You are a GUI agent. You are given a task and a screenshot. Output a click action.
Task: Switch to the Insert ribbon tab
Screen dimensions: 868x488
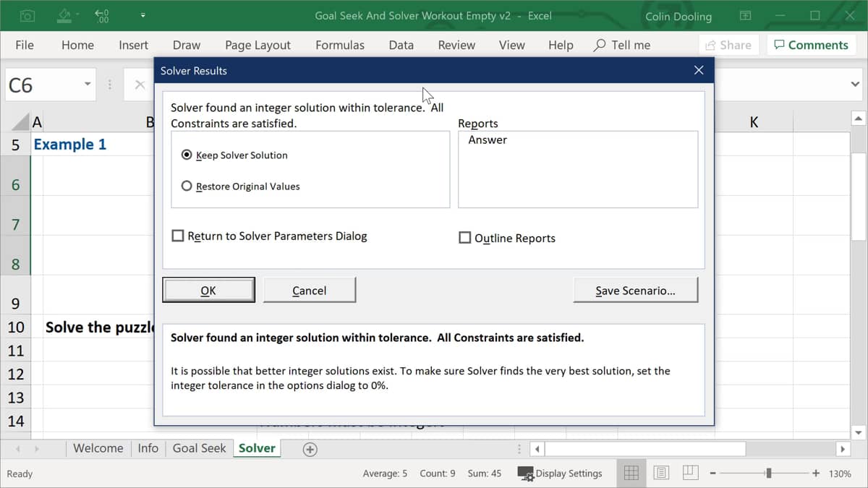click(133, 45)
